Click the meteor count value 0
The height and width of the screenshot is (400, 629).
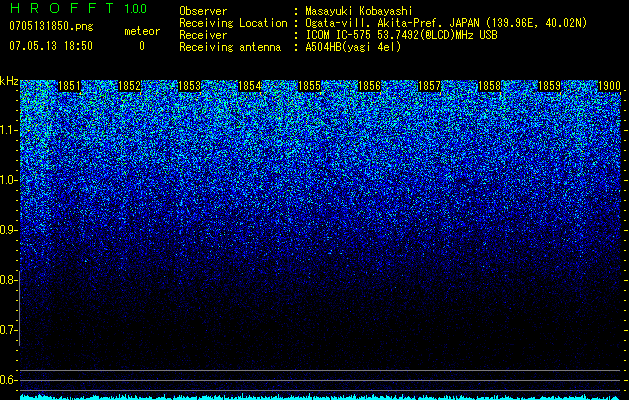[x=142, y=46]
